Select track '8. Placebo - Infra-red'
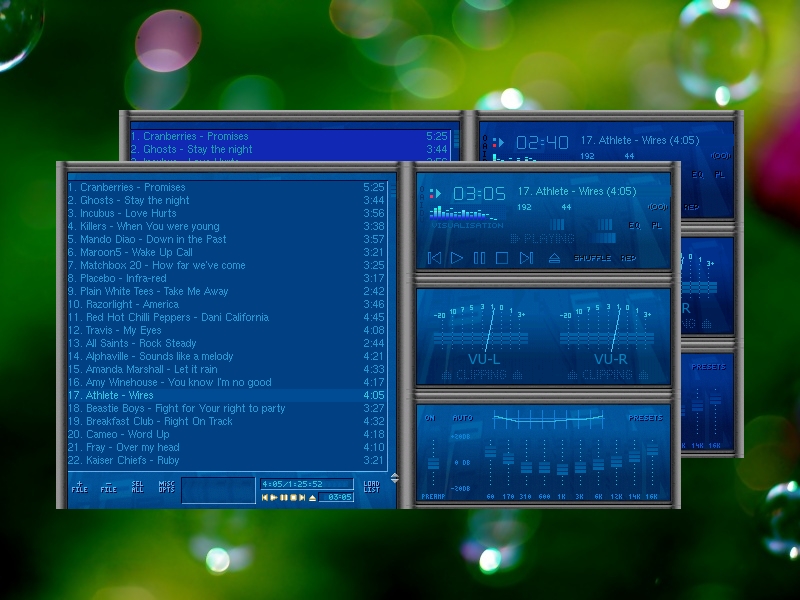 click(x=227, y=278)
